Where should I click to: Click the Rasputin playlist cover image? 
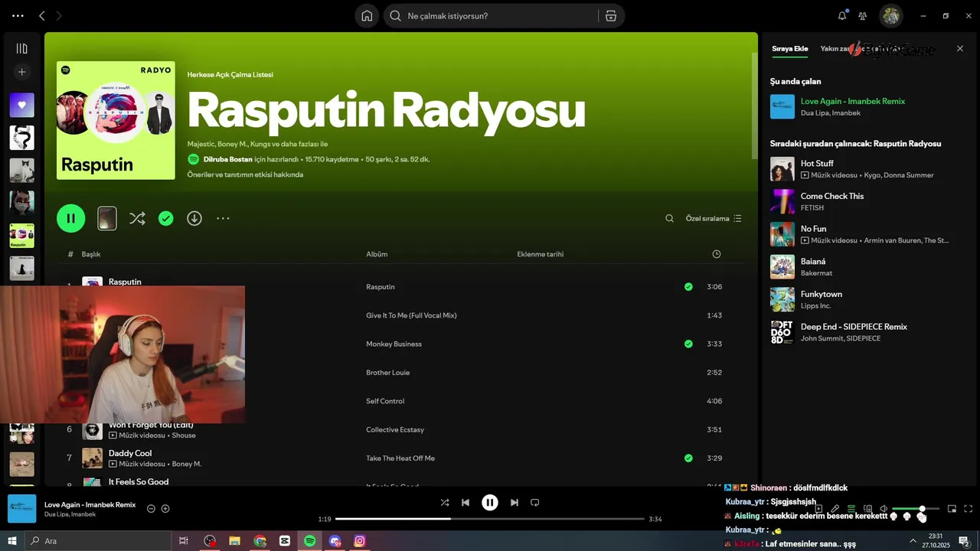116,120
